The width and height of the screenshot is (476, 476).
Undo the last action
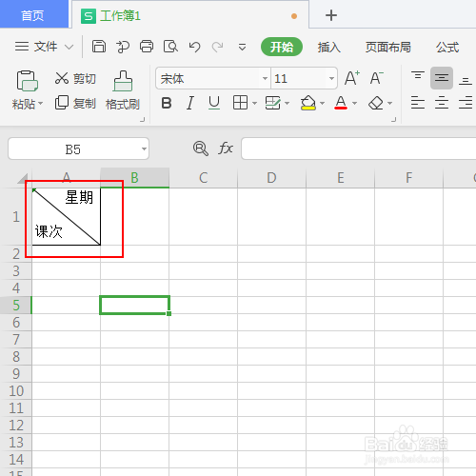point(194,47)
